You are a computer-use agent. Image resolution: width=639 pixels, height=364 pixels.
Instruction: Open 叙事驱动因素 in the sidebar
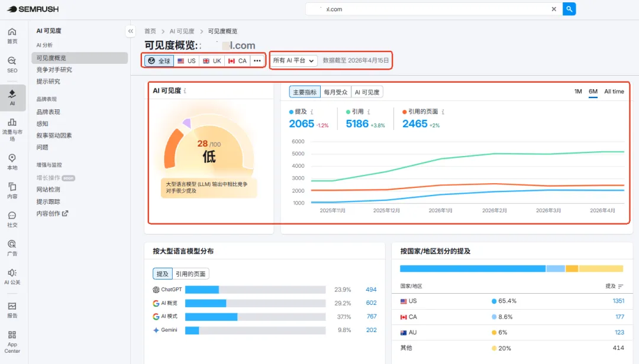[54, 135]
